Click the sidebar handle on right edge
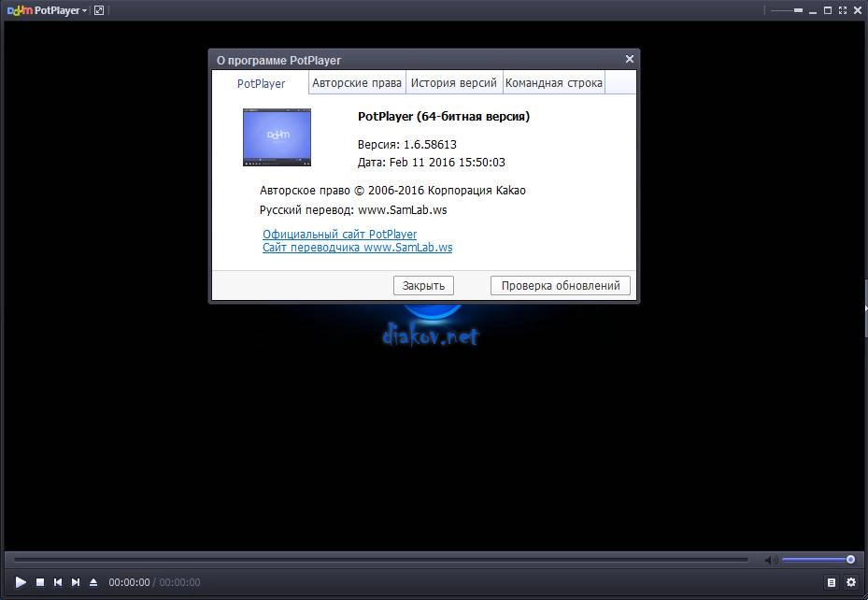 [866, 308]
